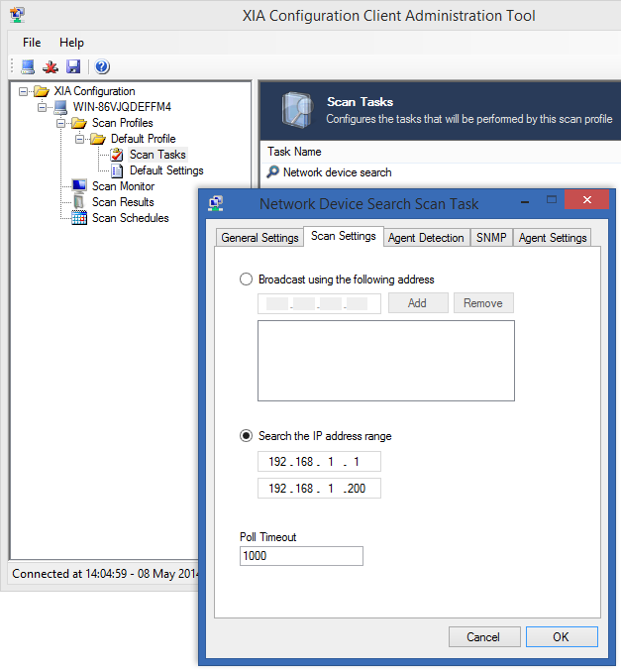
Task: Collapse the Default Profile node
Action: coord(79,139)
